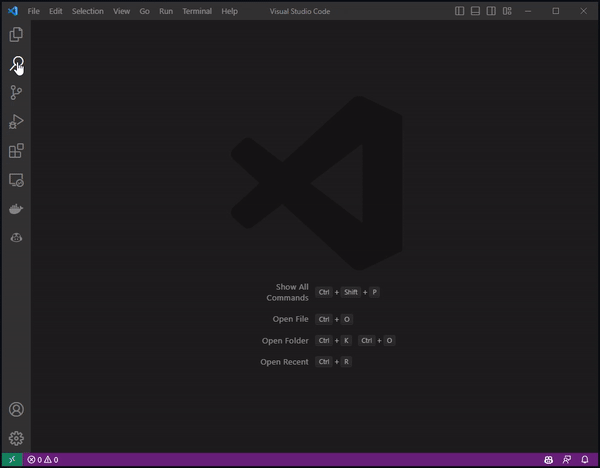This screenshot has width=600, height=468.
Task: Click the Open File label
Action: [290, 319]
